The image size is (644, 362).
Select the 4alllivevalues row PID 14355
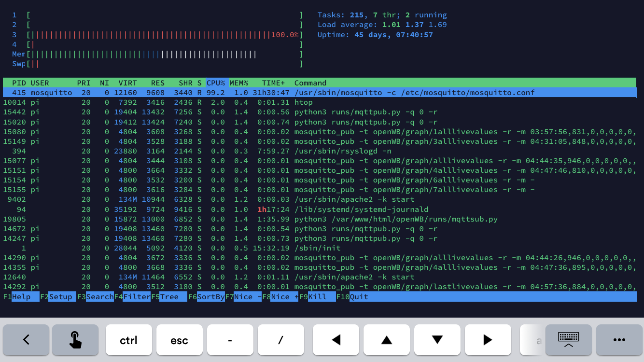pyautogui.click(x=320, y=267)
